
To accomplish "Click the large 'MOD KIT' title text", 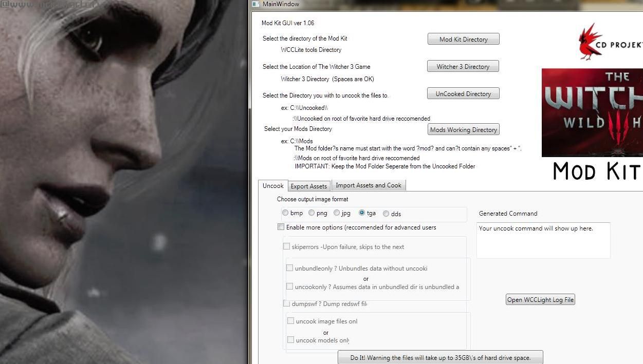I will [x=597, y=171].
